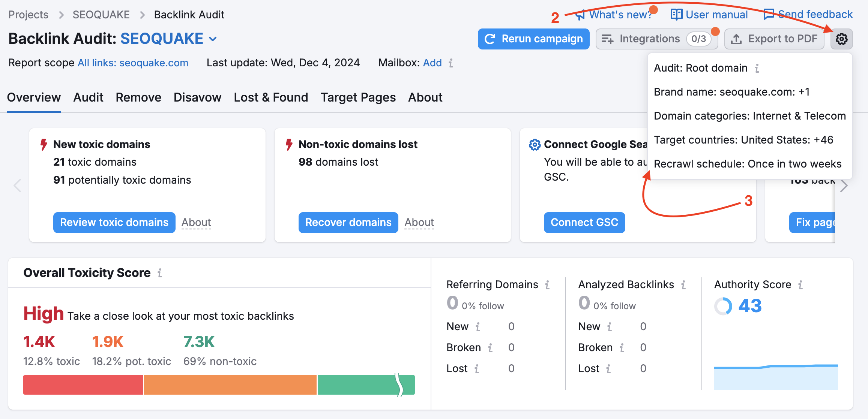The width and height of the screenshot is (868, 419).
Task: Click the Authority Score donut chart
Action: [x=723, y=306]
